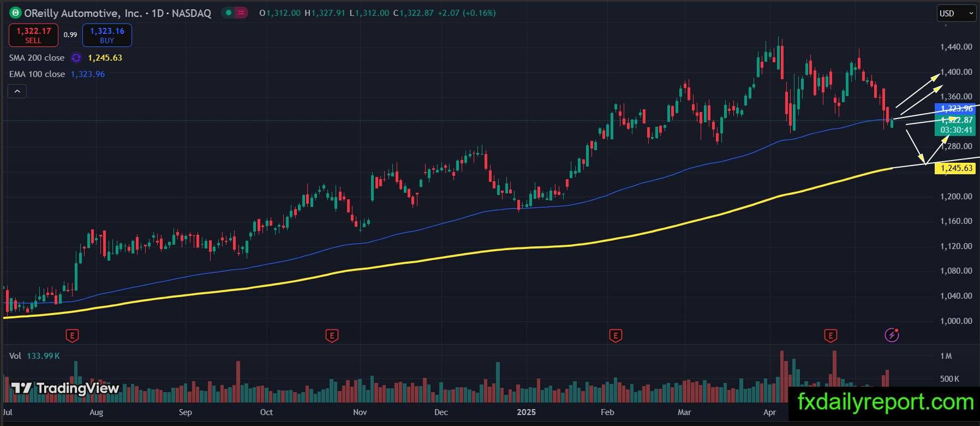Click the pink approximately-equal data icon
Viewport: 980px width, 426px height.
(241, 13)
